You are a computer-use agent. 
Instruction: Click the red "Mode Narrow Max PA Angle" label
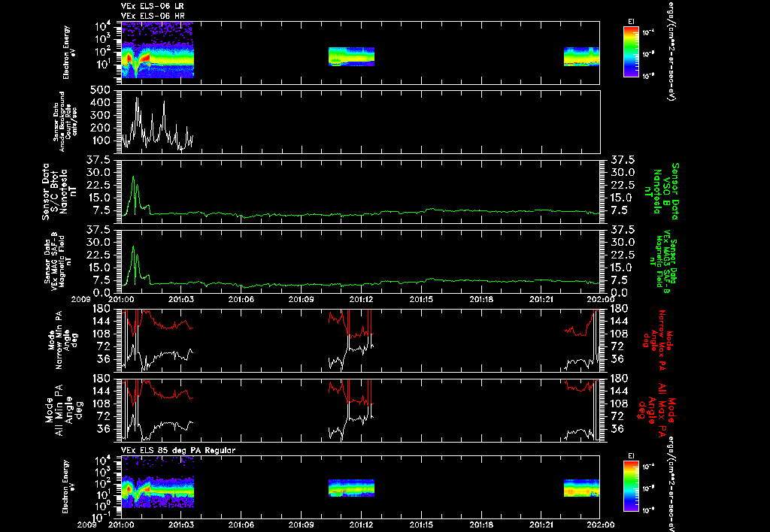[656, 340]
